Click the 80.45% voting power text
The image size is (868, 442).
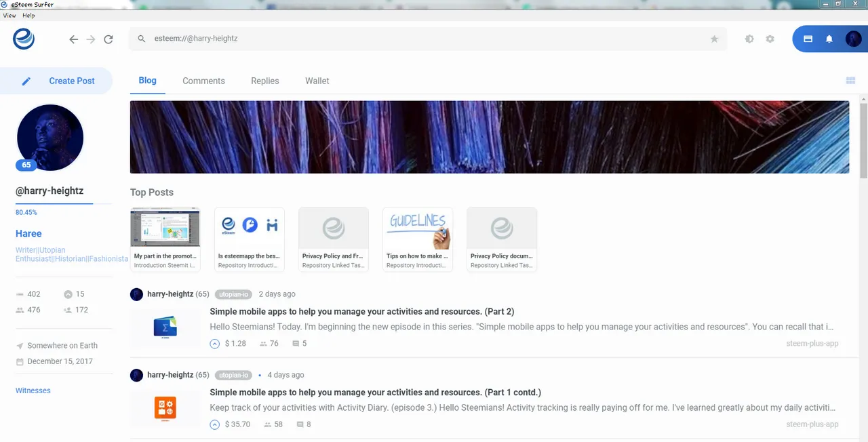tap(26, 212)
